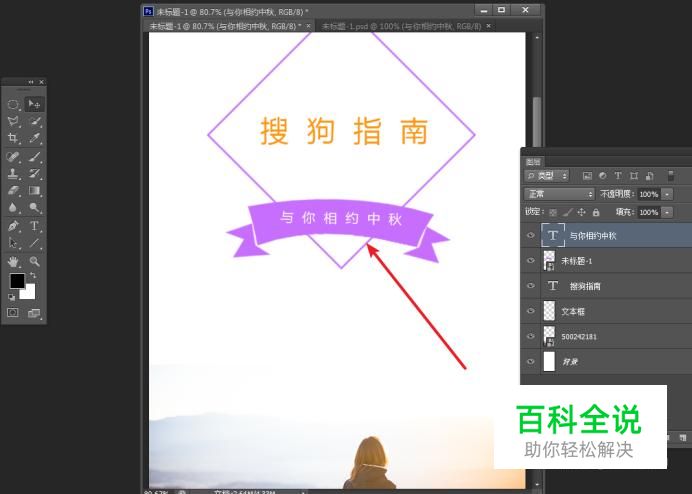Screen dimensions: 692x494
Task: Hide the 文本框 layer
Action: coord(531,311)
